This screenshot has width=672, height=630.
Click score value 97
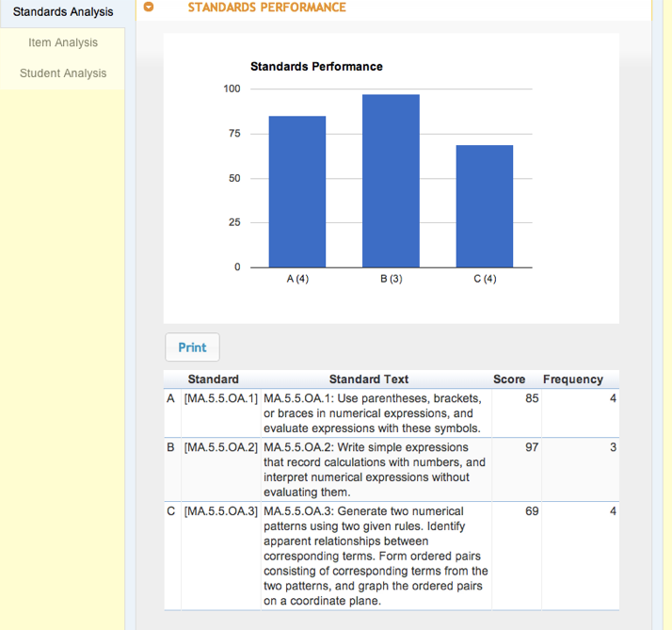click(532, 447)
